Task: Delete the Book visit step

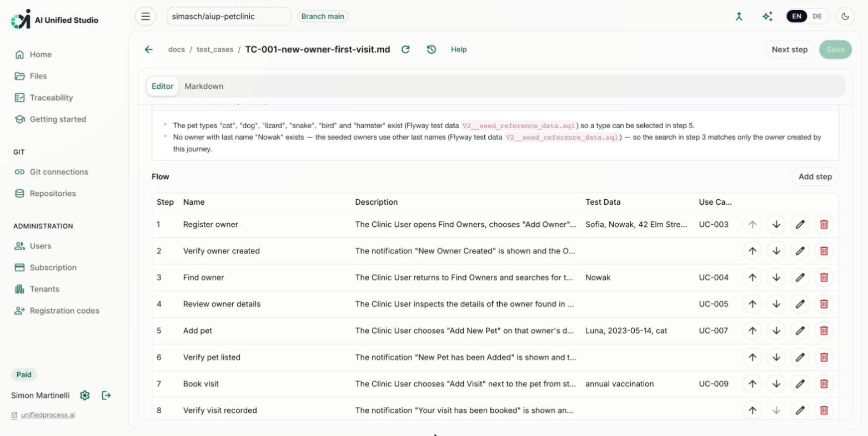Action: click(x=824, y=384)
